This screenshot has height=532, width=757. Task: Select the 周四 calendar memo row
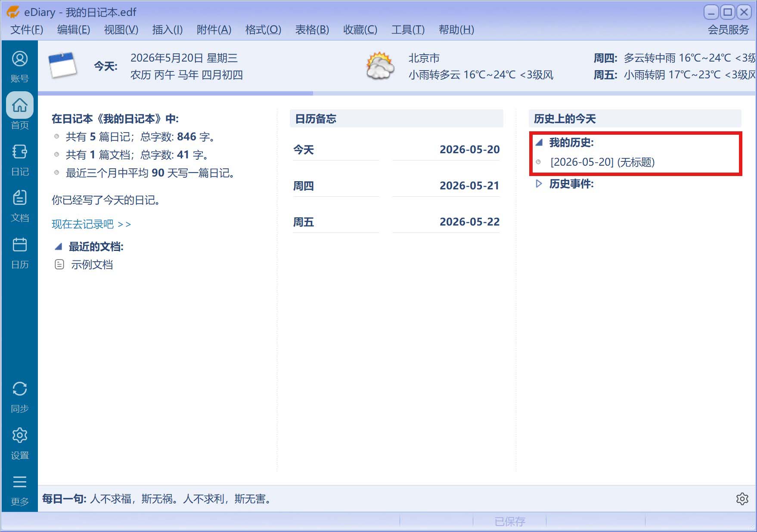[x=396, y=186]
